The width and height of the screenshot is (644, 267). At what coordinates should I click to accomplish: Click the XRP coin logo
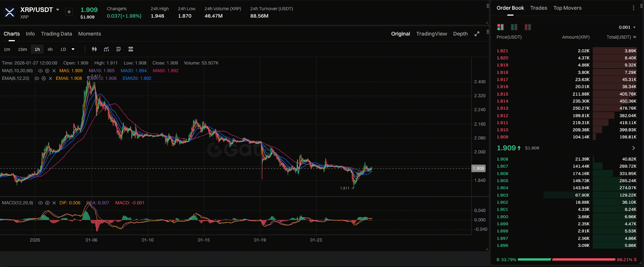pyautogui.click(x=10, y=12)
